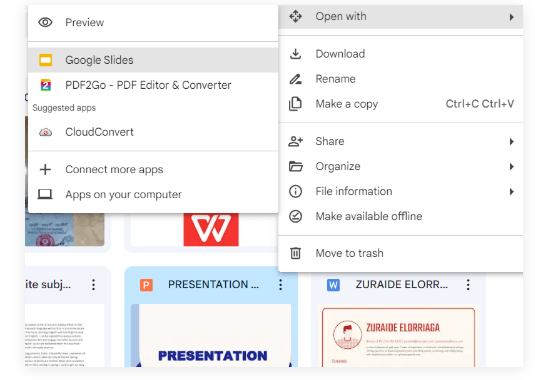Image resolution: width=535 pixels, height=380 pixels.
Task: Click the Ctrl+C Ctrl+V shortcut text
Action: pyautogui.click(x=480, y=104)
